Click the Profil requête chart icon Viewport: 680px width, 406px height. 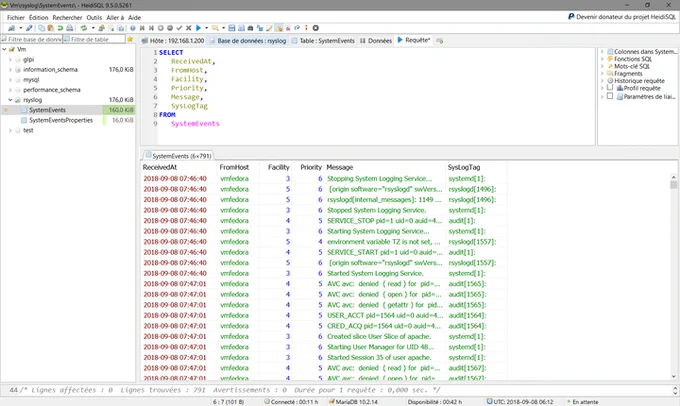tap(620, 88)
